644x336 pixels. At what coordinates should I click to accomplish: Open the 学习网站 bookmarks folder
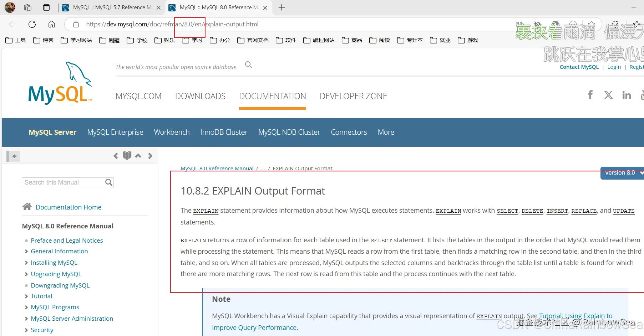[76, 40]
